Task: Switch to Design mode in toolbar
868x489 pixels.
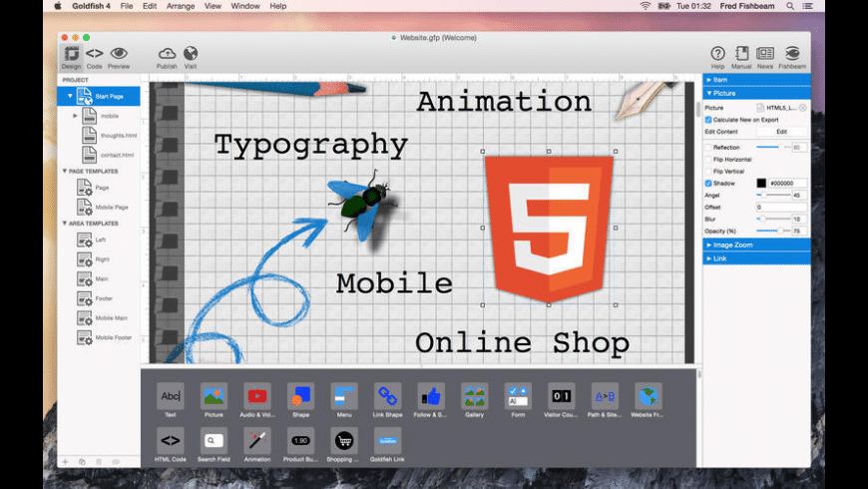Action: pyautogui.click(x=71, y=57)
